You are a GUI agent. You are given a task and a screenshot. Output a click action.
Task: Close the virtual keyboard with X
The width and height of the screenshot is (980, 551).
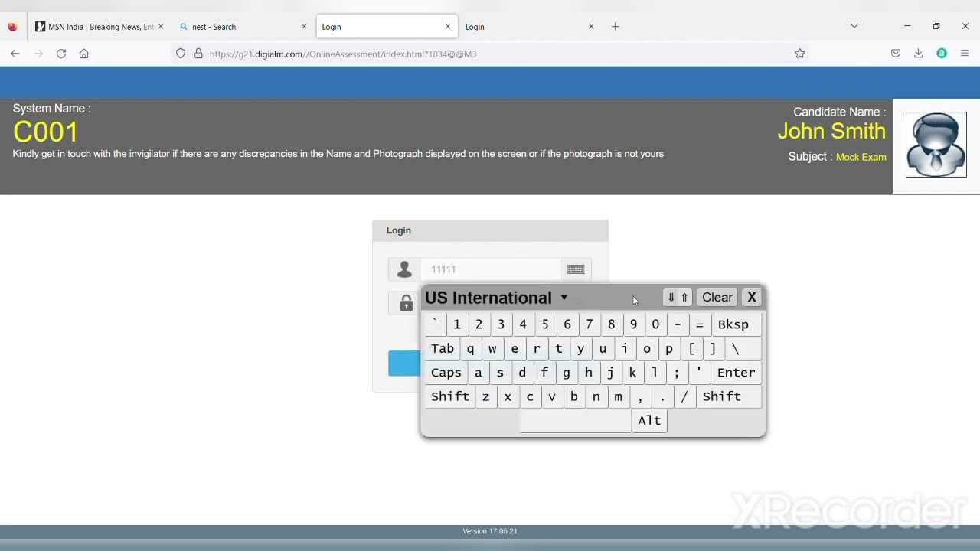[752, 298]
